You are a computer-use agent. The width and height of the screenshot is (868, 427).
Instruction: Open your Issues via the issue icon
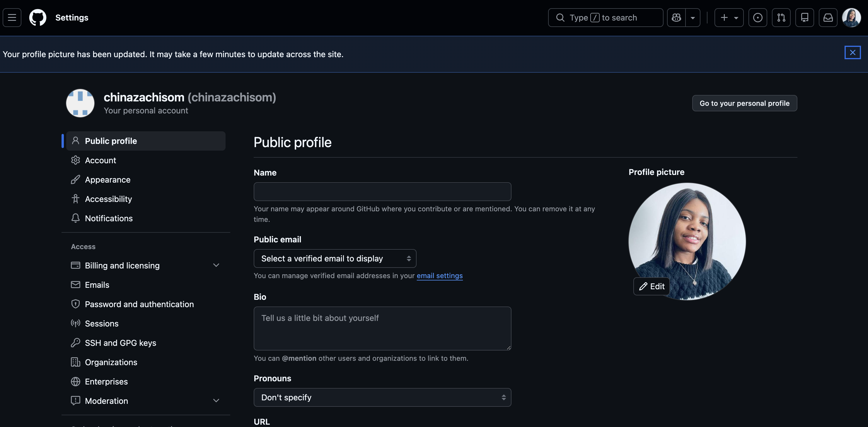point(758,17)
